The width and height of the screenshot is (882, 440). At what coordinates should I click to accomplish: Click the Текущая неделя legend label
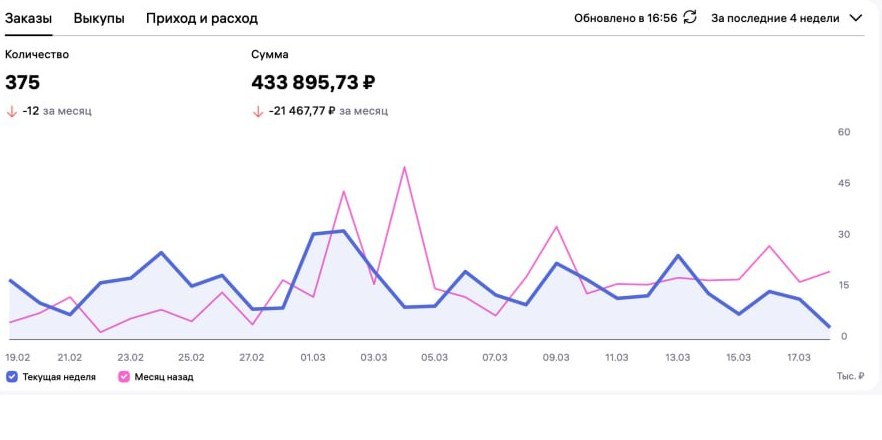[x=59, y=377]
